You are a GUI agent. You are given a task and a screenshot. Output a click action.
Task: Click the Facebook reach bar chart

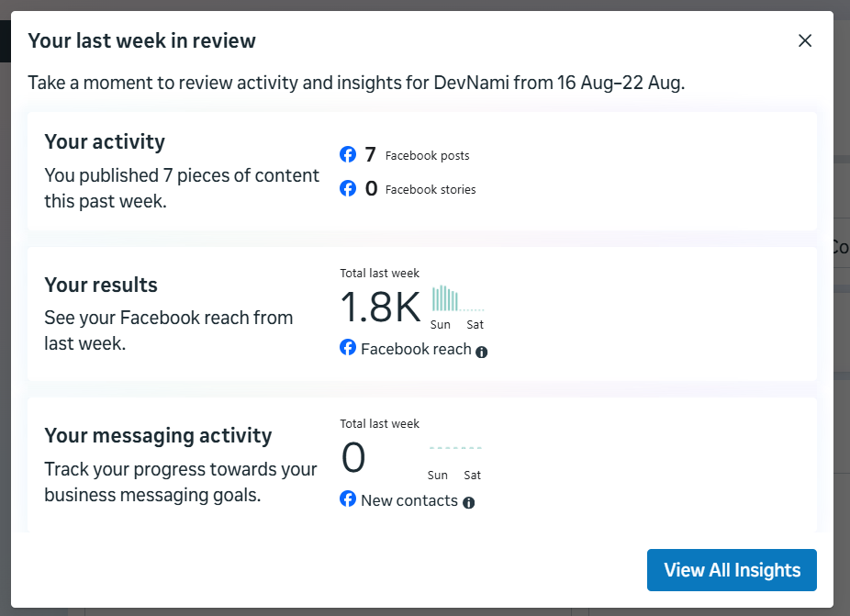(x=457, y=298)
